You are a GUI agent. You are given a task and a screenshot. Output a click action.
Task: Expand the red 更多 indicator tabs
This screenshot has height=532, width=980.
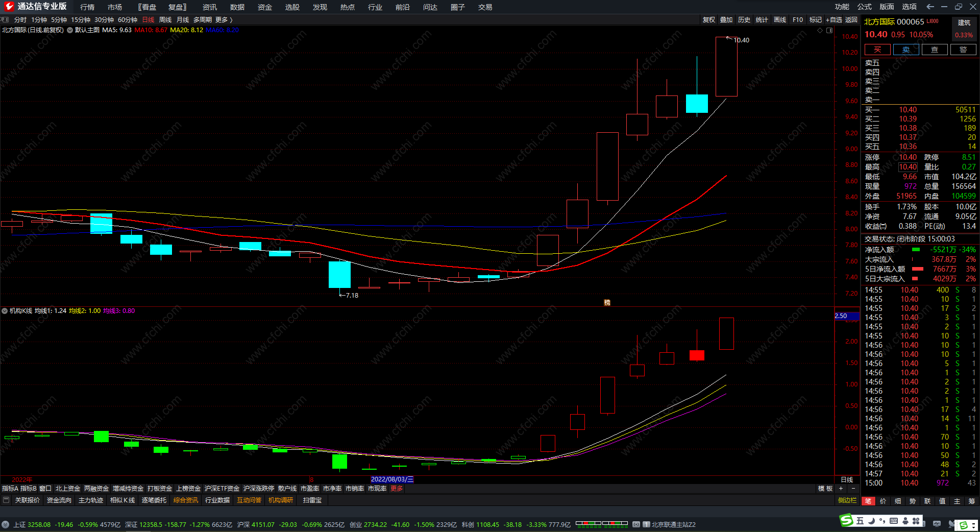pyautogui.click(x=397, y=489)
